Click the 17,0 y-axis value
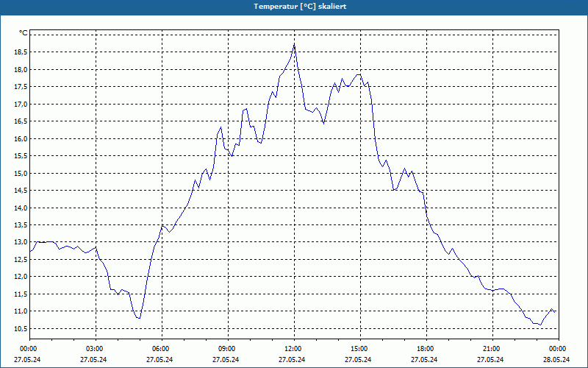The width and height of the screenshot is (588, 368). (21, 104)
